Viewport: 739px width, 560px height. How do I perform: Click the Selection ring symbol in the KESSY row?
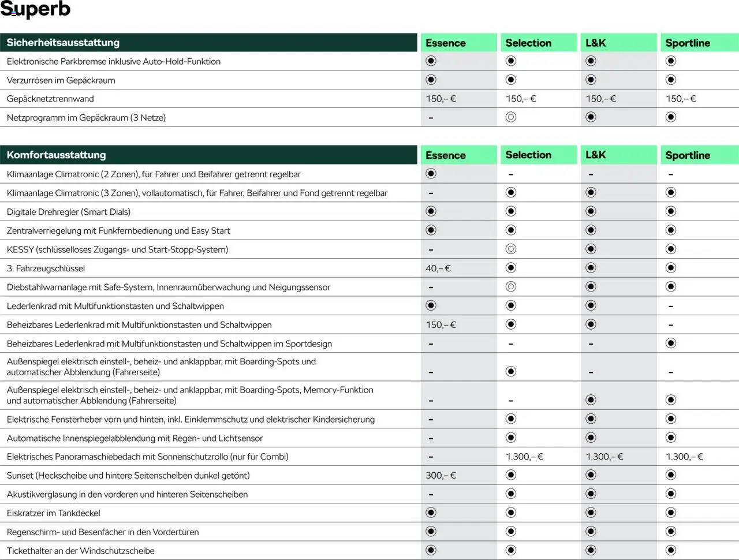[x=511, y=249]
